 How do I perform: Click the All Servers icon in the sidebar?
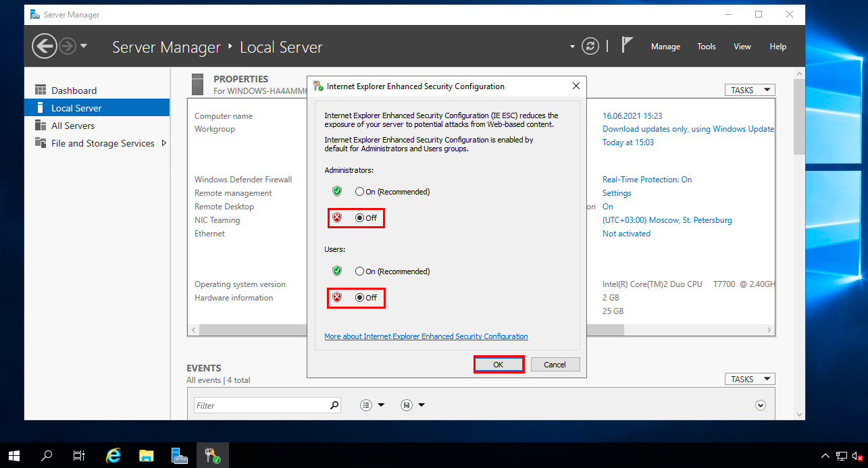tap(40, 126)
